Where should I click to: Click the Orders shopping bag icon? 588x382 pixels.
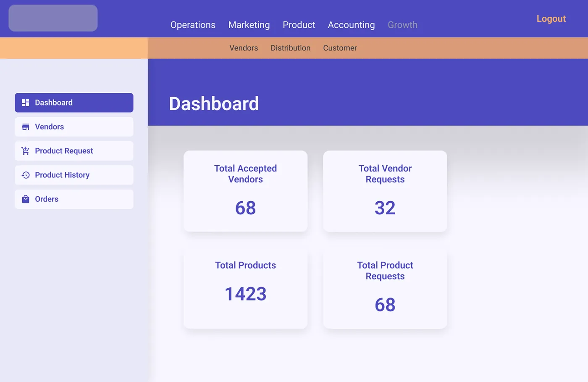point(26,199)
